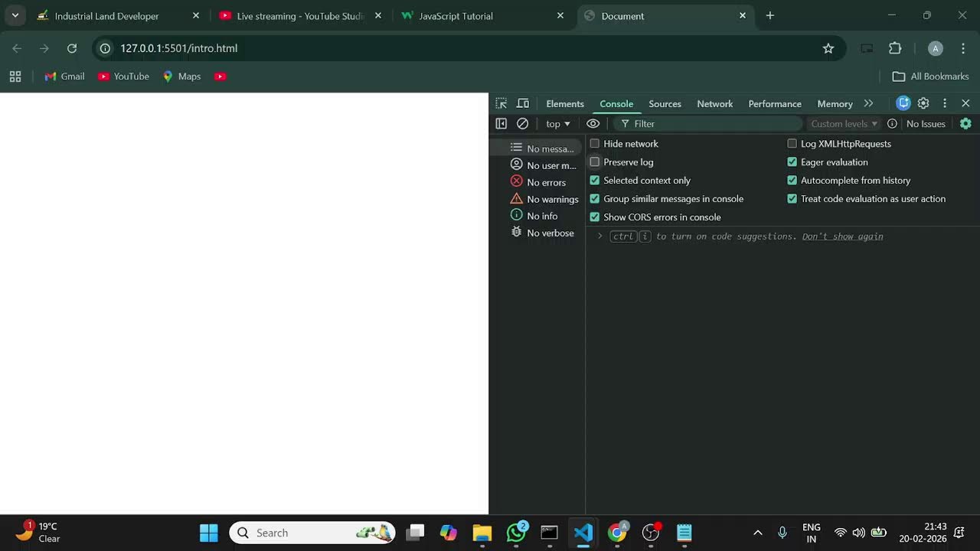Click the issues info icon by No Issues
Viewport: 980px width, 551px height.
pos(892,123)
